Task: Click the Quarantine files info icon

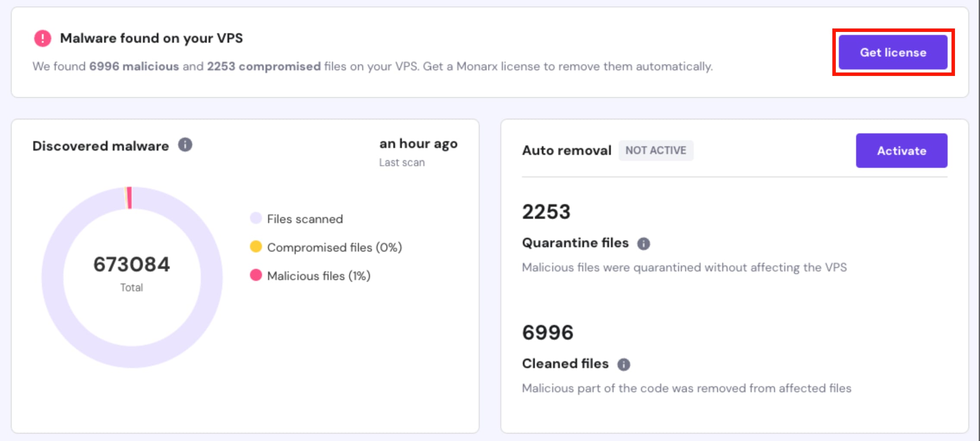Action: 644,243
